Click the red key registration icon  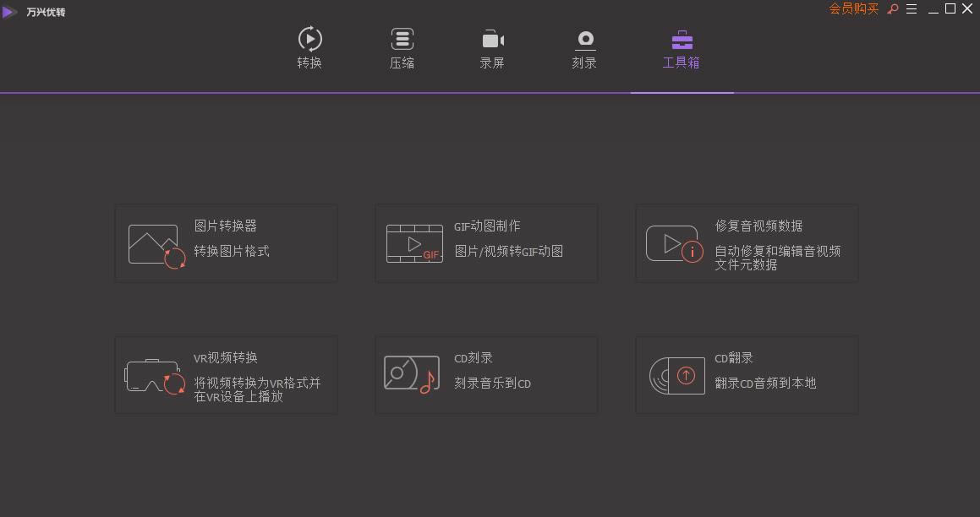[893, 9]
